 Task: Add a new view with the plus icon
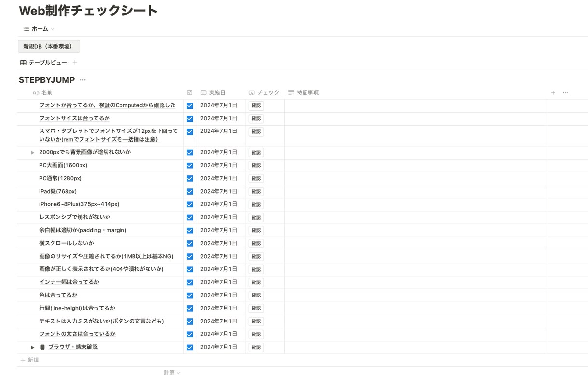click(75, 62)
